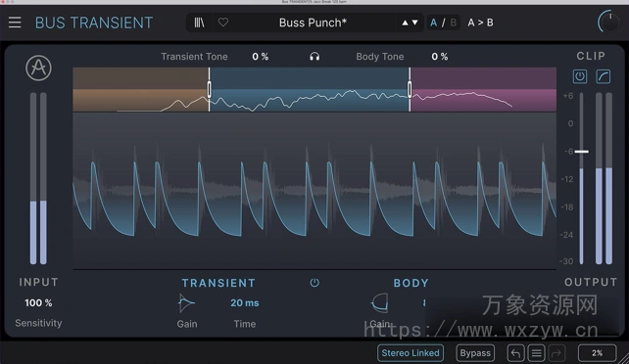Click the OUTPUT label

tap(591, 282)
